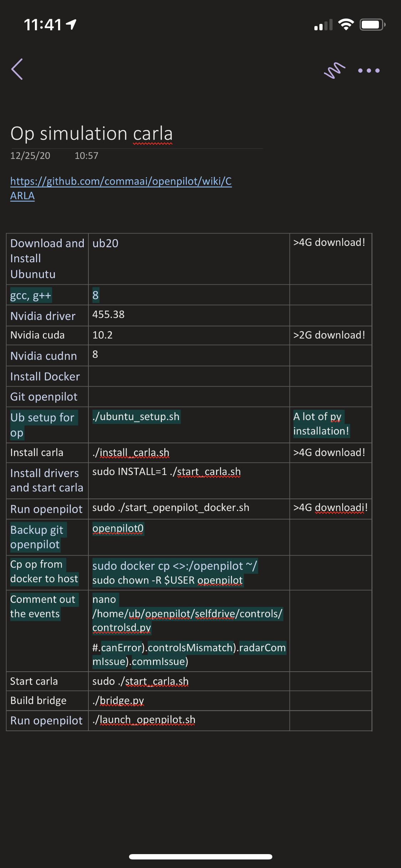Tap the 'Git openpilot' row to expand
401x868 pixels.
(44, 397)
